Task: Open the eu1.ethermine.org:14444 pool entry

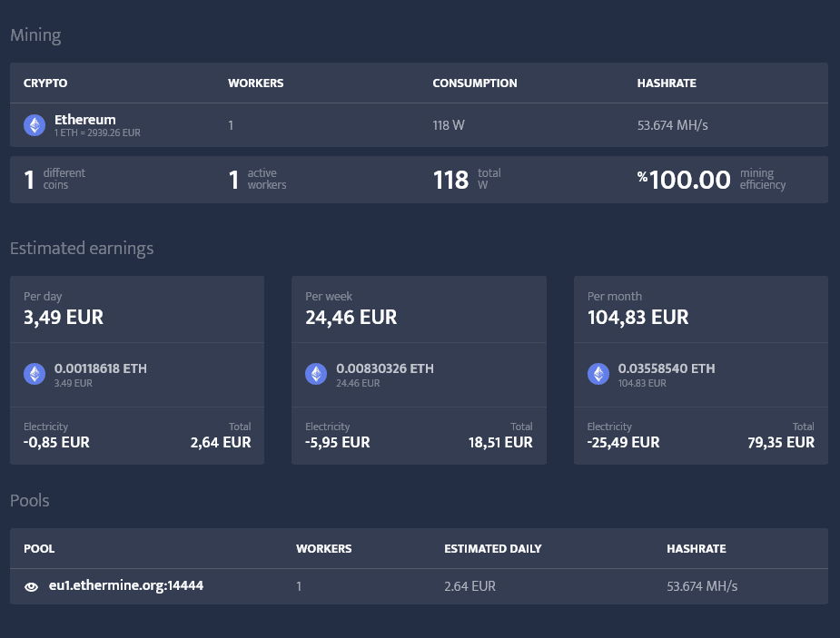Action: click(x=126, y=585)
